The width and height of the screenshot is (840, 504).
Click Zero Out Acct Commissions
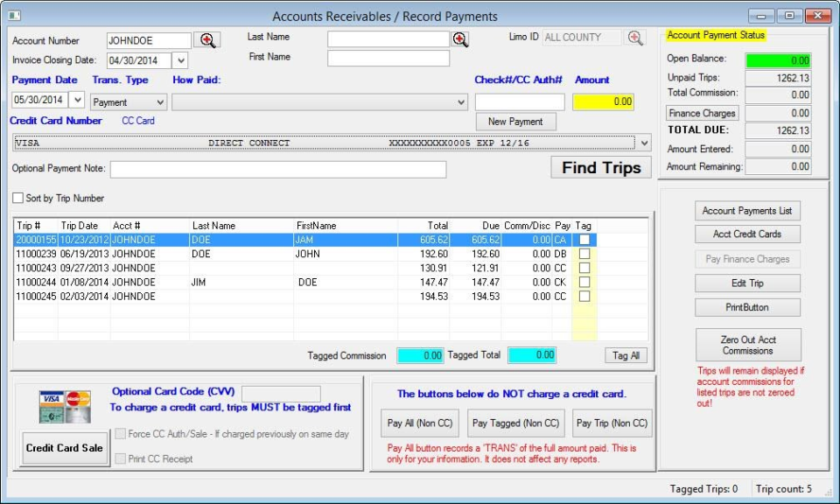[747, 345]
